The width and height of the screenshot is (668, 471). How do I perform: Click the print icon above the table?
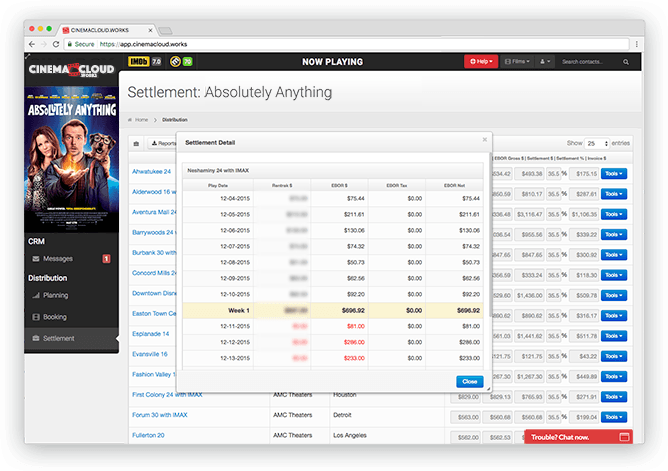[x=137, y=143]
